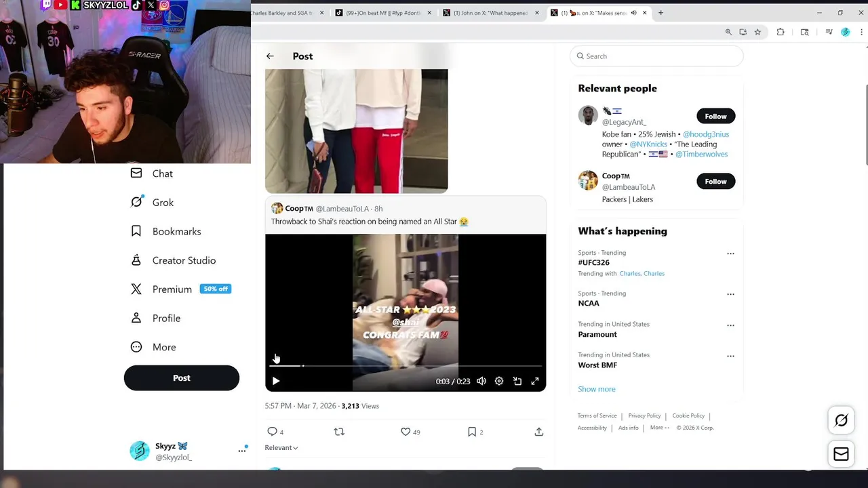Open Grok from the sidebar

point(152,202)
